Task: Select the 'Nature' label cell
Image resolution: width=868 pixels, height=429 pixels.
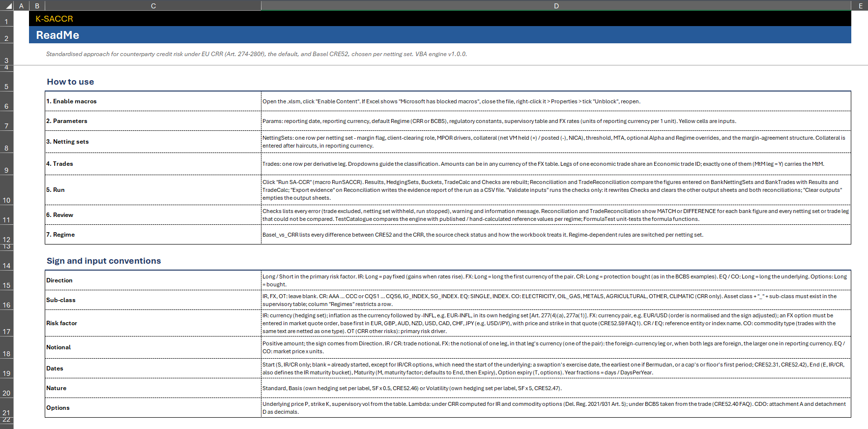Action: pyautogui.click(x=153, y=388)
